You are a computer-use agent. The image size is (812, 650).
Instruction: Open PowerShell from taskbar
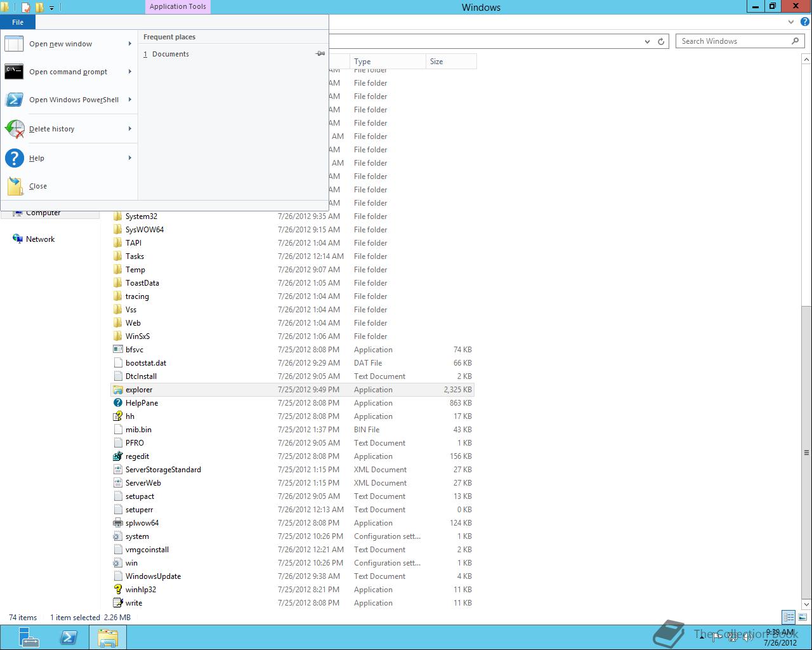(69, 637)
